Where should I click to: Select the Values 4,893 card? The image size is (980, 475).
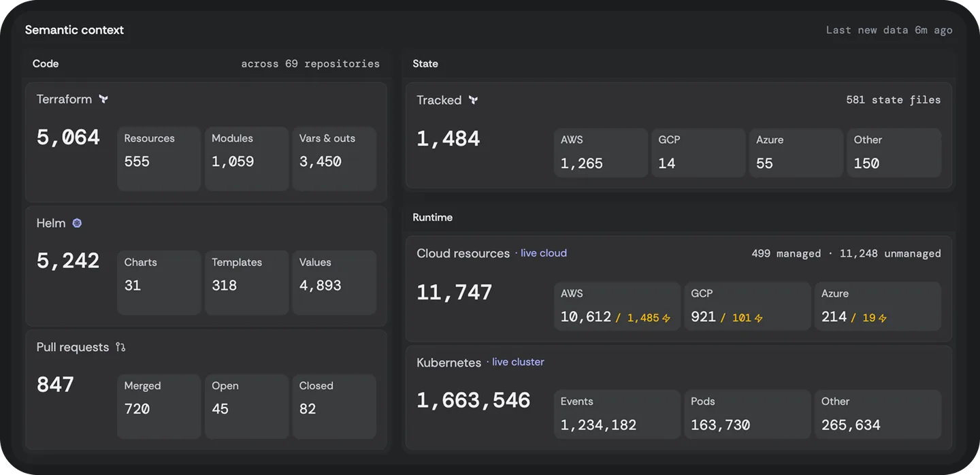click(x=334, y=282)
